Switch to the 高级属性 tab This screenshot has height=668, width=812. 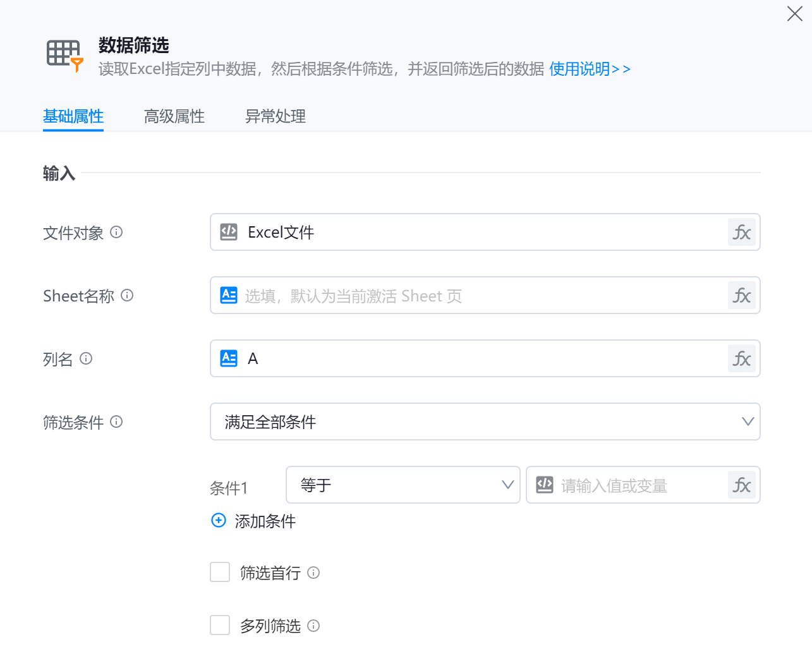(174, 116)
